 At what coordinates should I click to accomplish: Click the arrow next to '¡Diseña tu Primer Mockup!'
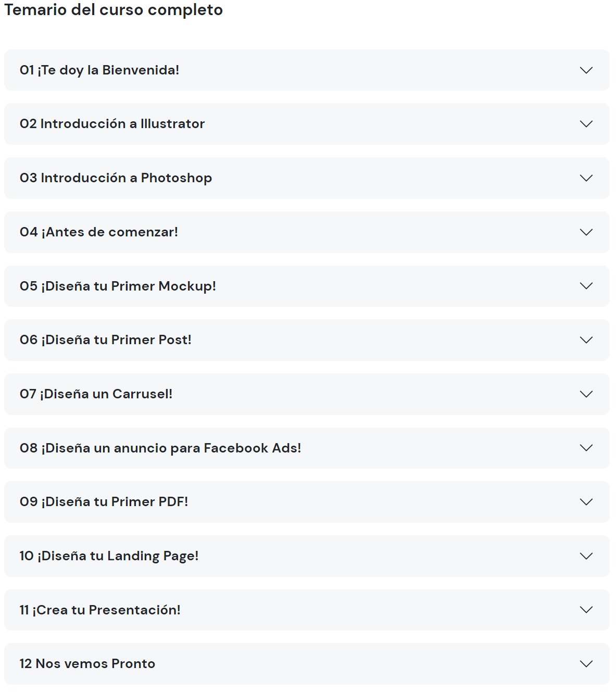tap(586, 286)
